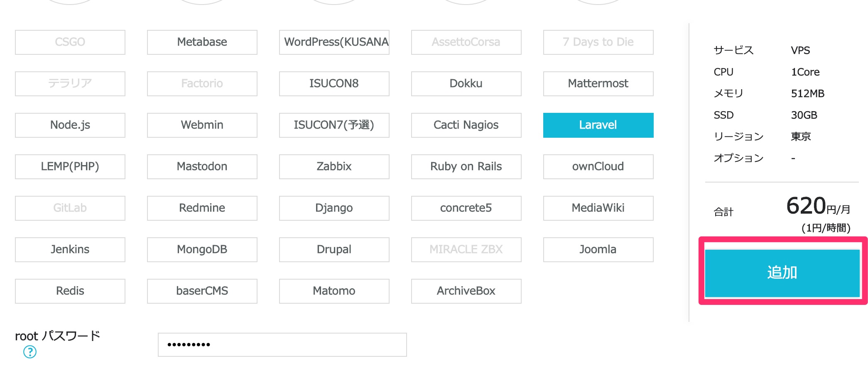
Task: Choose the Joomla application template
Action: [x=598, y=249]
